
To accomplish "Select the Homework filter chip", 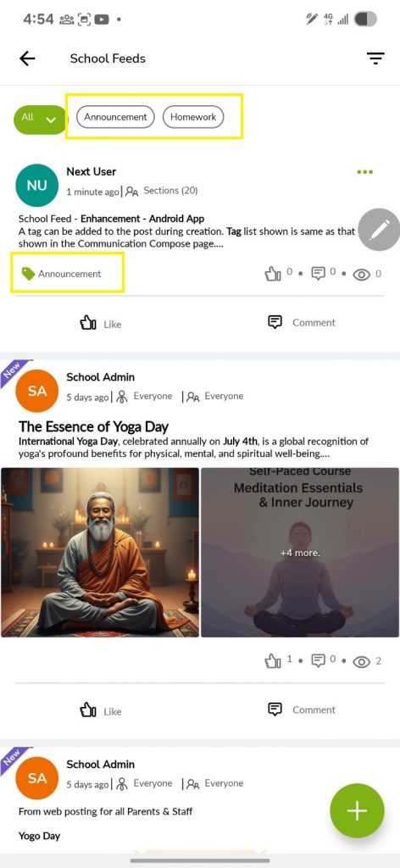I will tap(193, 117).
